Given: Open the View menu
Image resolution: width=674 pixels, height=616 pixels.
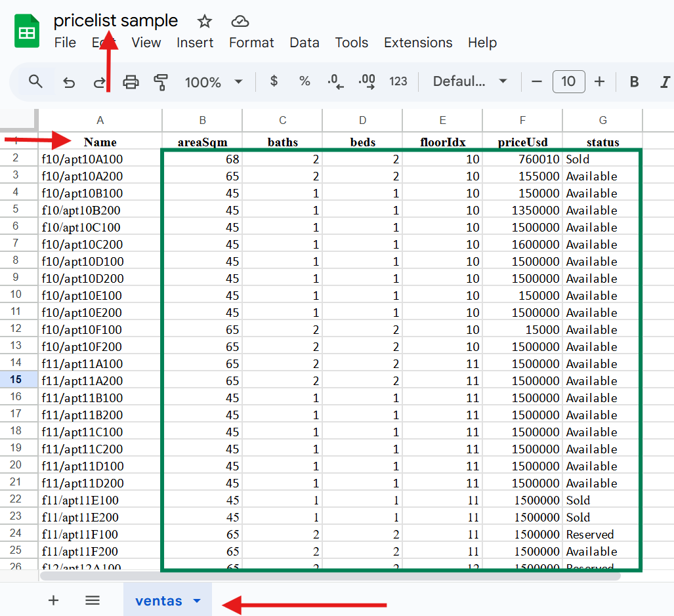Looking at the screenshot, I should pos(146,43).
